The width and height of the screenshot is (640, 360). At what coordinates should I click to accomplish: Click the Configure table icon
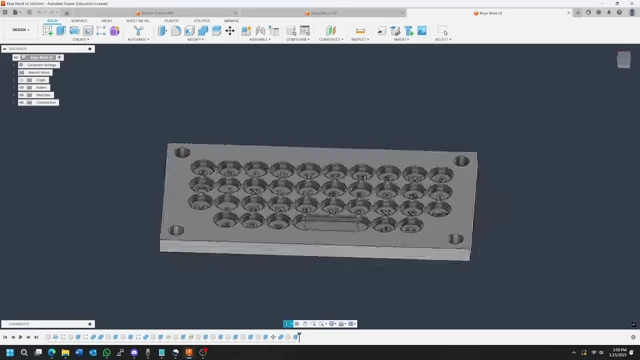coord(304,31)
